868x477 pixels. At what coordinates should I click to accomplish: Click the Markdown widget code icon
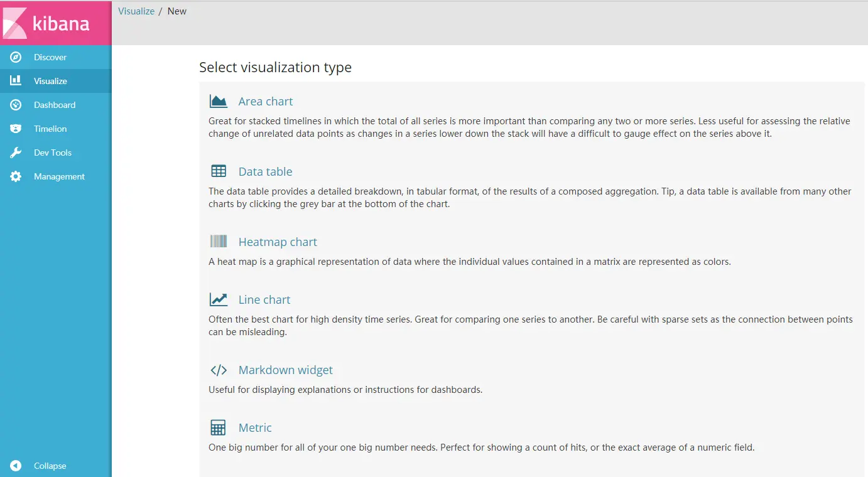(218, 370)
